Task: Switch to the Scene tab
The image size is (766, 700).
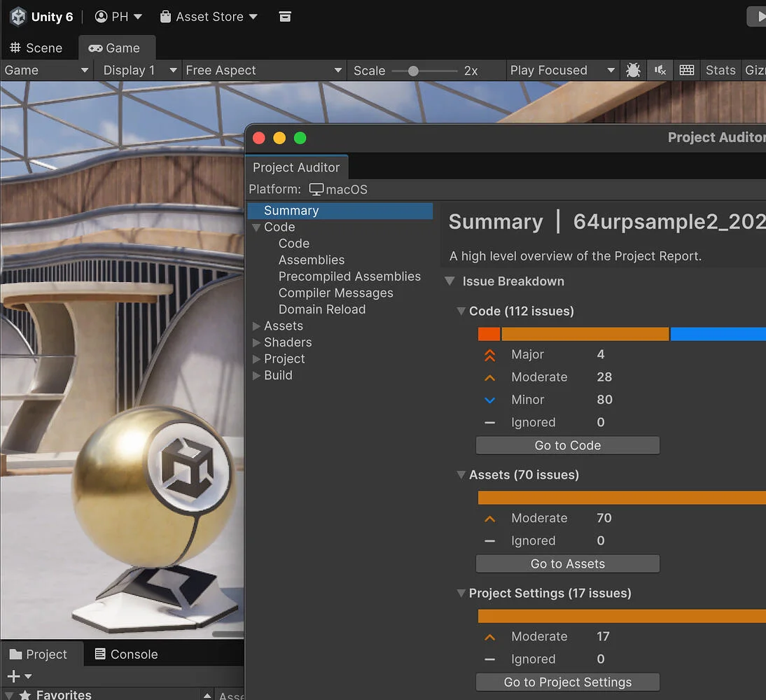Action: point(36,48)
